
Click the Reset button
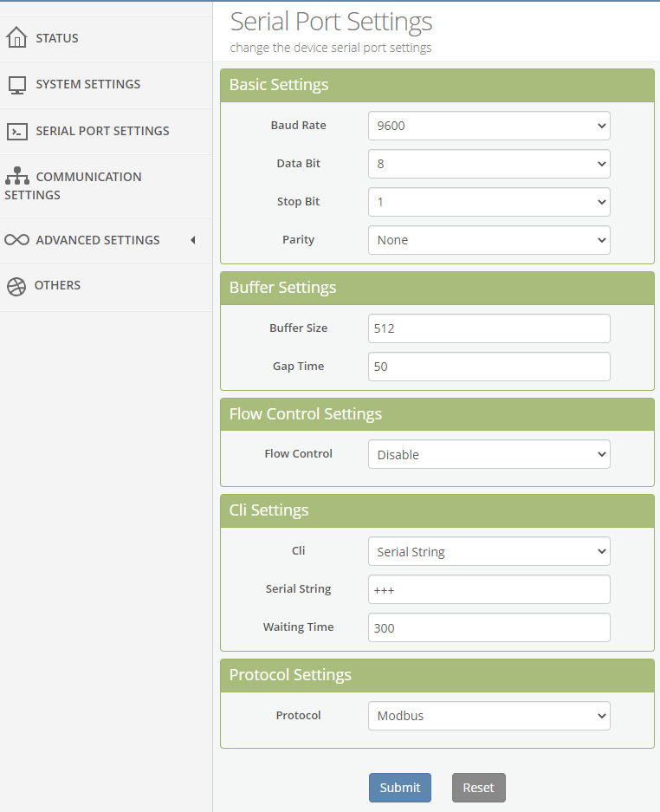479,788
